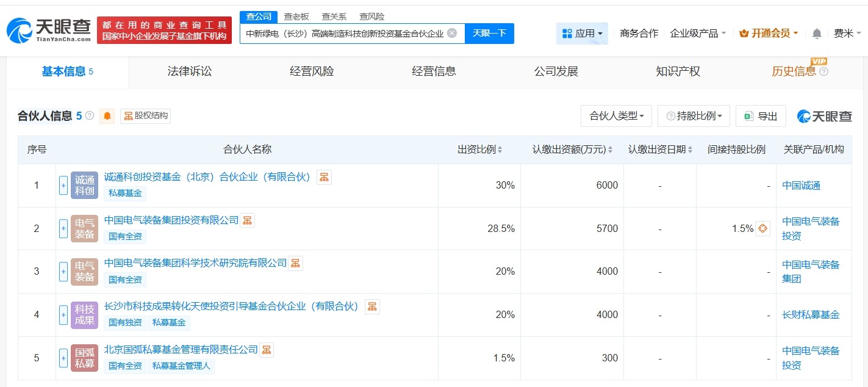This screenshot has width=868, height=387.
Task: Open the 应用 dropdown
Action: coord(581,34)
